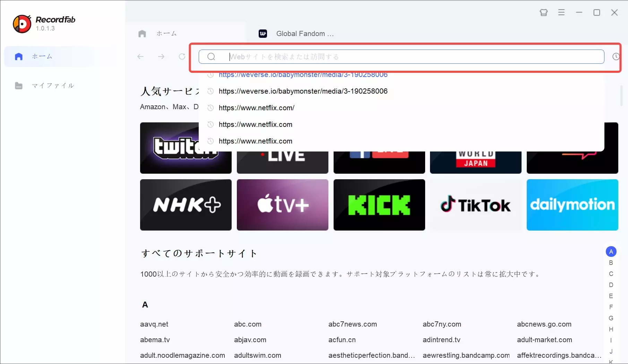
Task: Go forward with the right arrow
Action: click(x=161, y=57)
